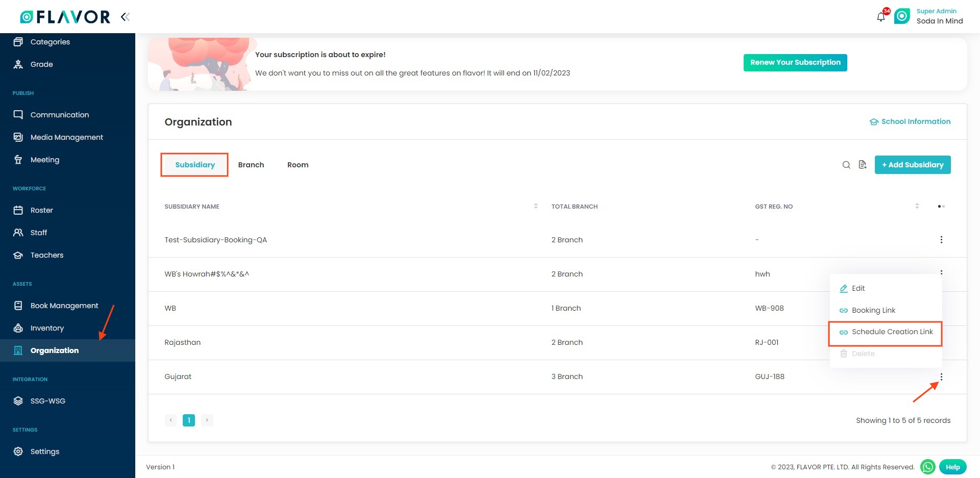
Task: Open the WhatsApp chat icon
Action: tap(927, 467)
